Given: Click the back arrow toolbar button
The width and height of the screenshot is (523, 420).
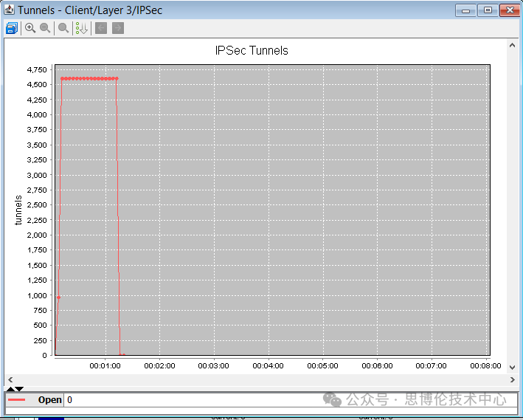Looking at the screenshot, I should [x=101, y=28].
